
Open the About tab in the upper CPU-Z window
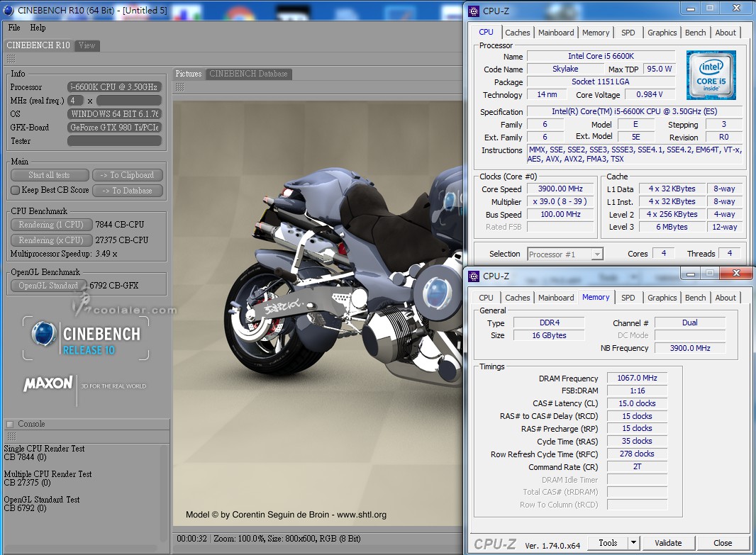[725, 33]
